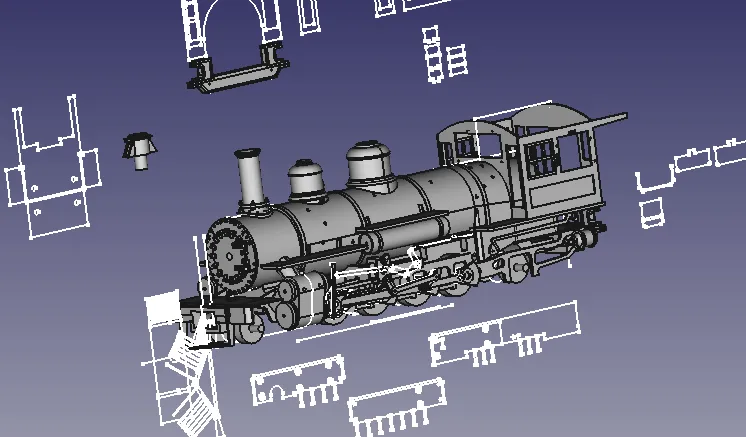The width and height of the screenshot is (746, 437).
Task: Click the small square sketch at right
Action: (650, 212)
